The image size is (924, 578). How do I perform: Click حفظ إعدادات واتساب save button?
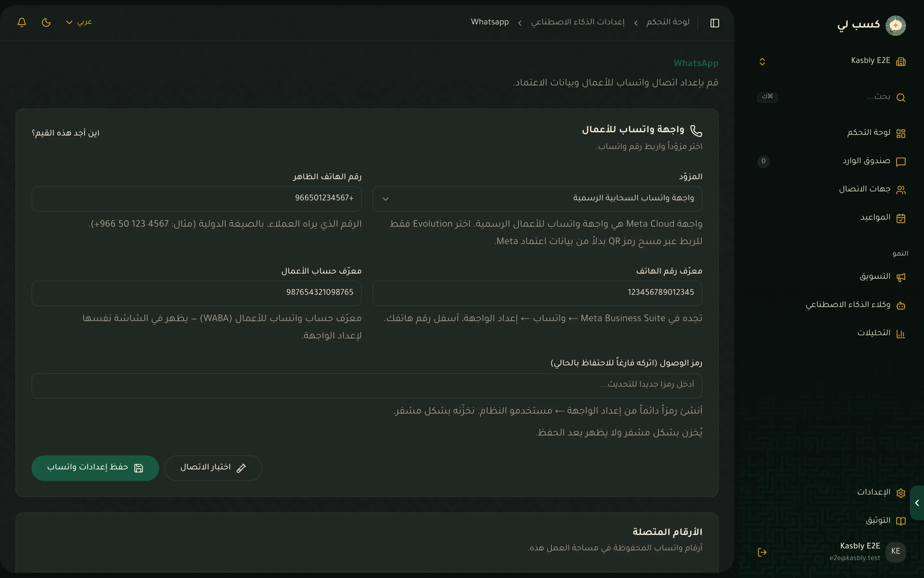pos(95,468)
